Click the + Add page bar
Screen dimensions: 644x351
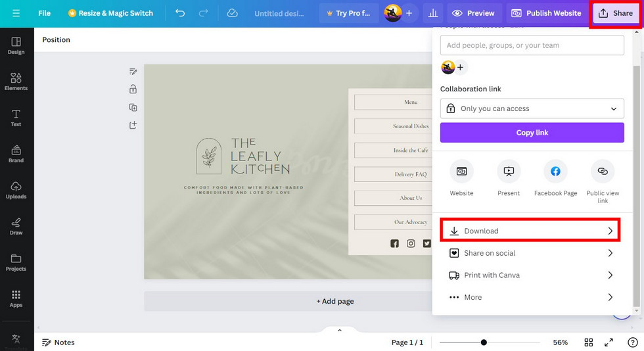334,301
